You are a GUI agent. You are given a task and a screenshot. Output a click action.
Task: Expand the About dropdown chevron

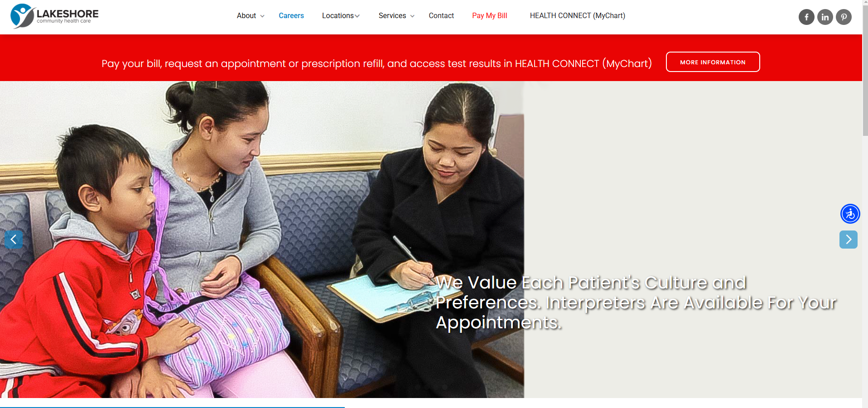click(x=262, y=16)
